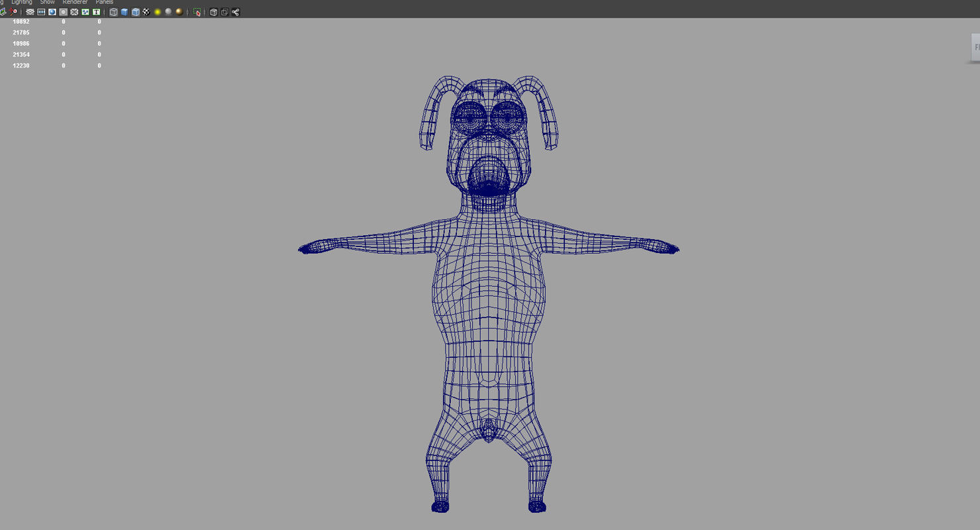980x530 pixels.
Task: Toggle the safe title guide
Action: pos(97,12)
